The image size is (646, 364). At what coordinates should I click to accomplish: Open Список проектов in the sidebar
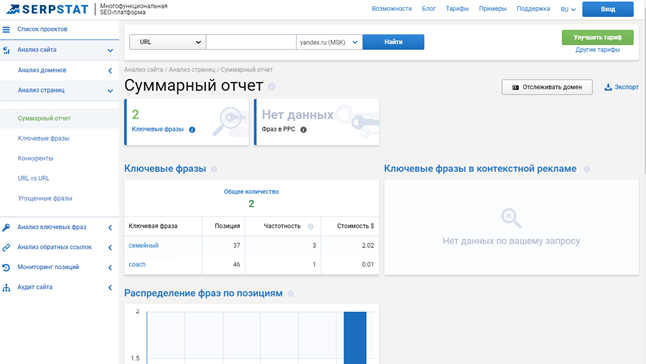pos(42,29)
